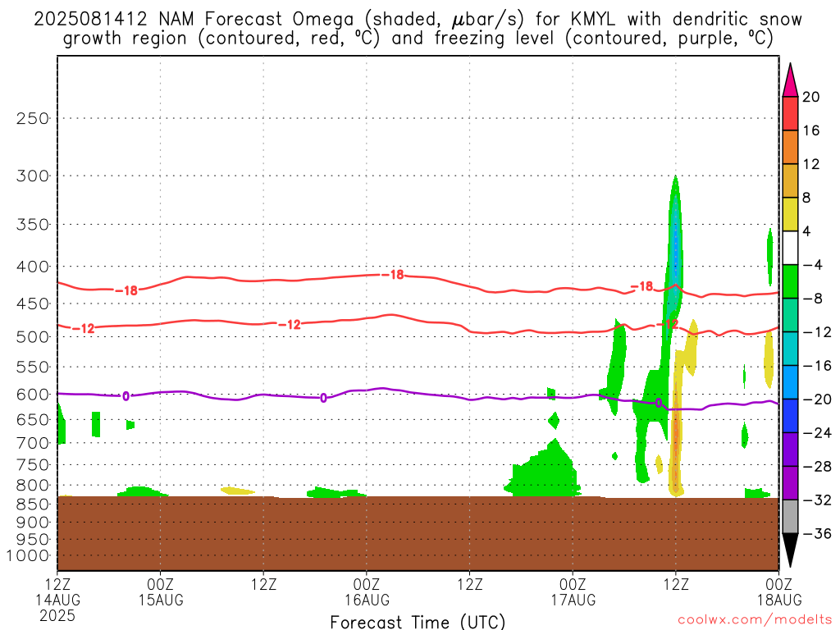The width and height of the screenshot is (840, 630).
Task: Select the 500 pressure level label
Action: click(x=33, y=337)
